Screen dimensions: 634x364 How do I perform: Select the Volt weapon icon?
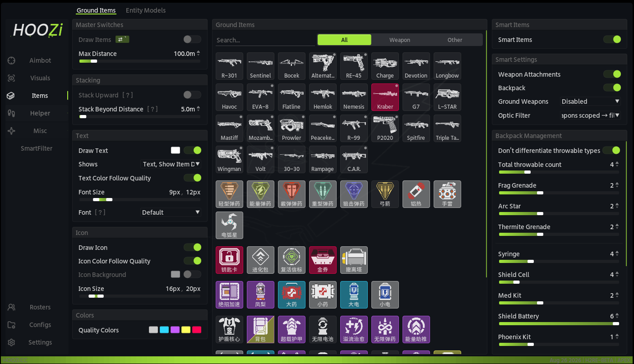(x=260, y=159)
